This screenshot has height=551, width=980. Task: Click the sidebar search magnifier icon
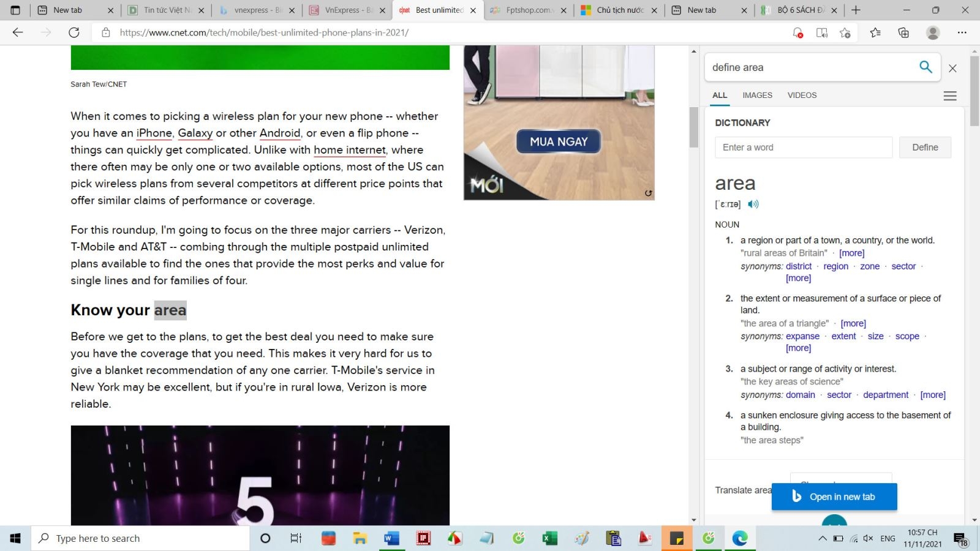coord(925,67)
